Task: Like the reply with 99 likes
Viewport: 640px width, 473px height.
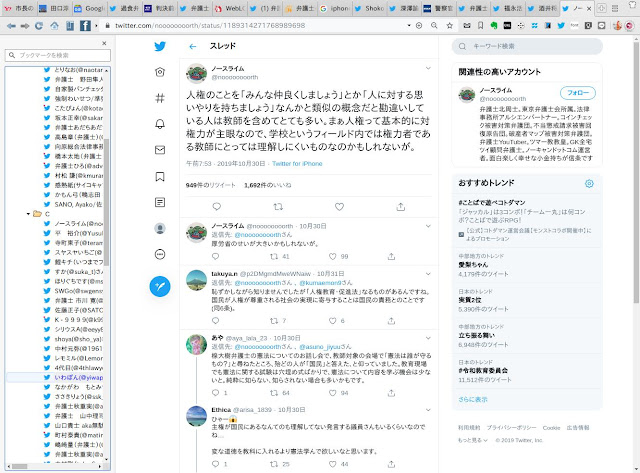Action: tap(333, 256)
